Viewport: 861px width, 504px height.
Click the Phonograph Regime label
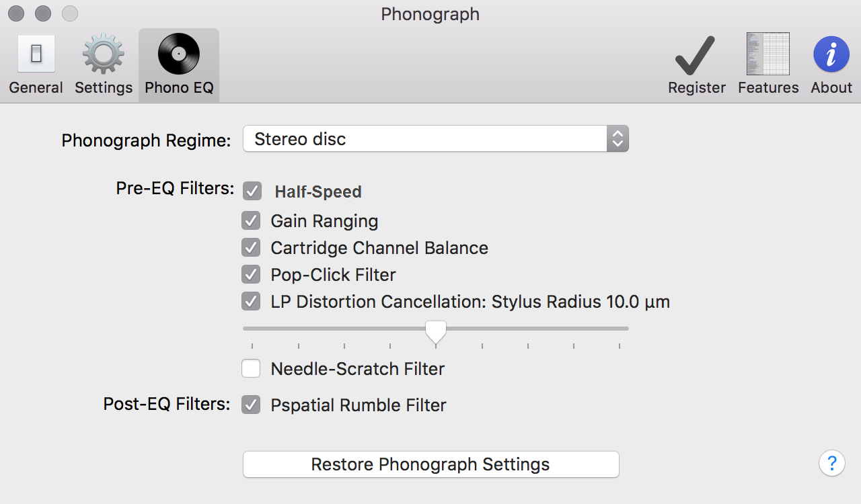click(146, 140)
